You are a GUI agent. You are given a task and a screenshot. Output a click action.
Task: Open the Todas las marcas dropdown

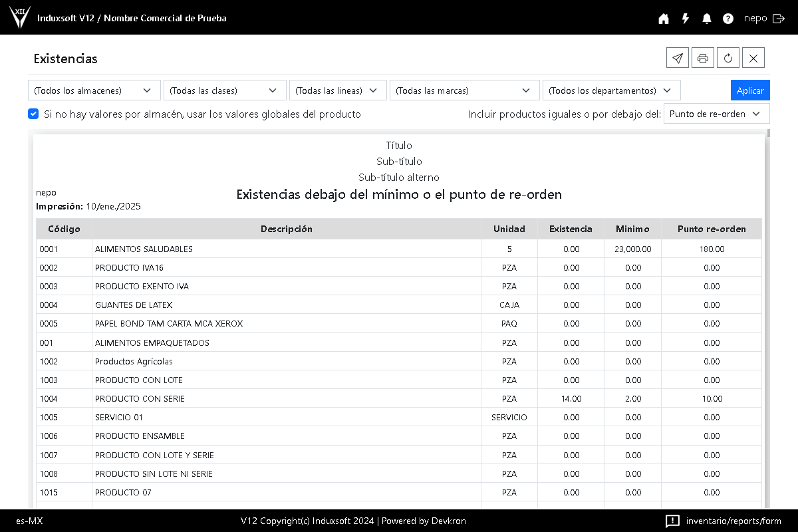click(464, 90)
